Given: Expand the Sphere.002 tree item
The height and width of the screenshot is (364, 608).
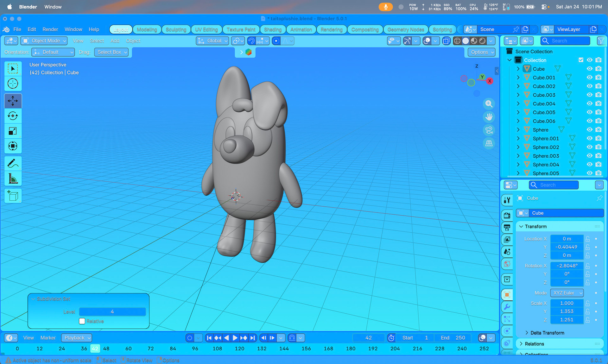Looking at the screenshot, I should (x=518, y=147).
